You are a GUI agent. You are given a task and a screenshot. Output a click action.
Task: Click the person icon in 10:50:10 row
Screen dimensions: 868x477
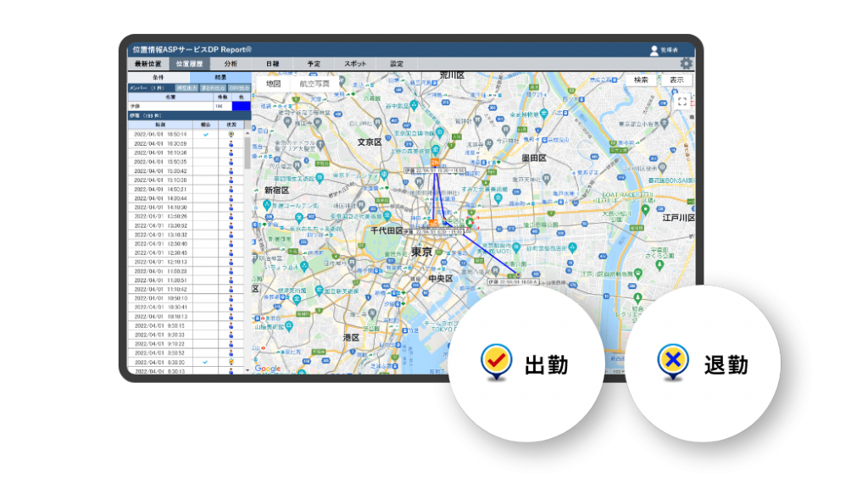point(231,298)
